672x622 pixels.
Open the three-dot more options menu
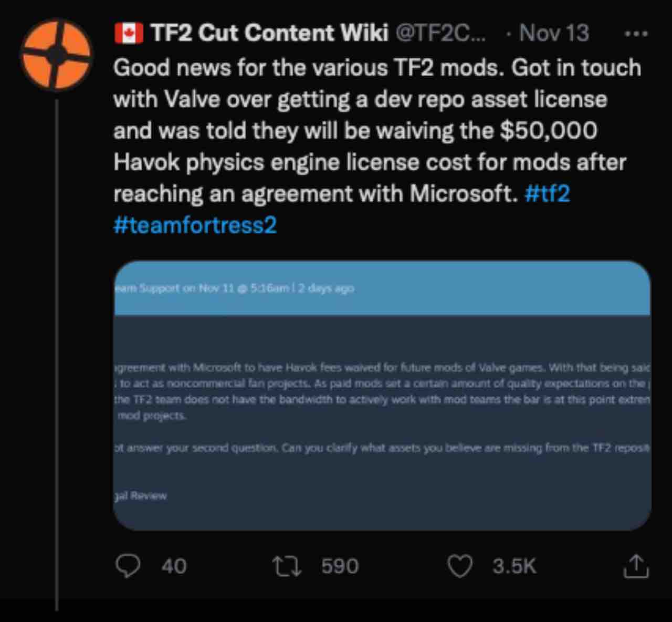pyautogui.click(x=636, y=34)
